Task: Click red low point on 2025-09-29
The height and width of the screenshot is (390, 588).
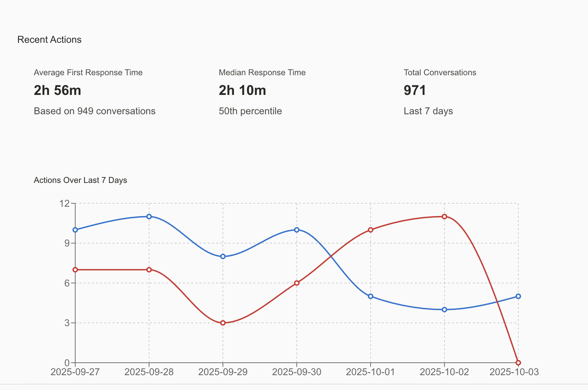Action: (x=223, y=323)
